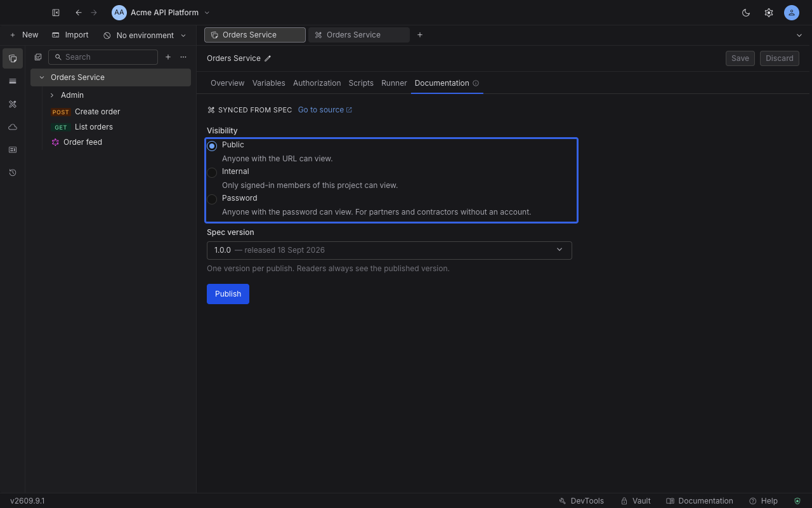Screen dimensions: 812x508
Task: Expand the Admin folder
Action: point(52,95)
